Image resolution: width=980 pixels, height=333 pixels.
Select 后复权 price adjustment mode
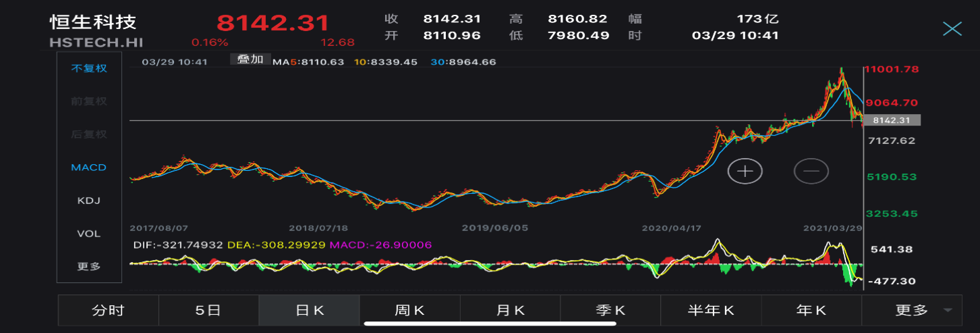[89, 134]
